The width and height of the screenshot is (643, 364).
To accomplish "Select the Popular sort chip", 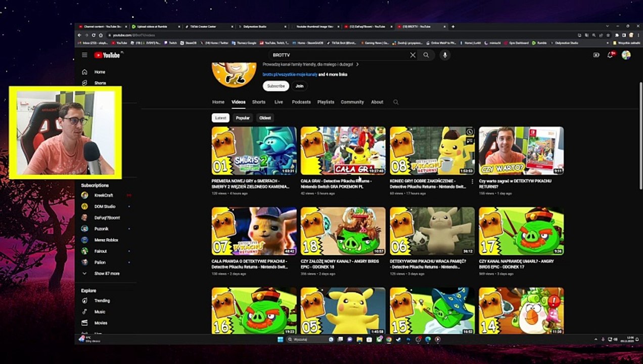I will coord(243,118).
